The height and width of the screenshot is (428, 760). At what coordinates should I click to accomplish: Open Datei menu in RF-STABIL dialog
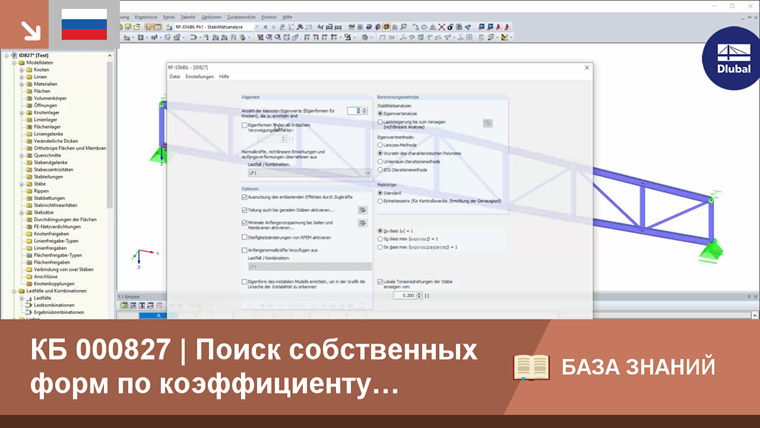[174, 77]
